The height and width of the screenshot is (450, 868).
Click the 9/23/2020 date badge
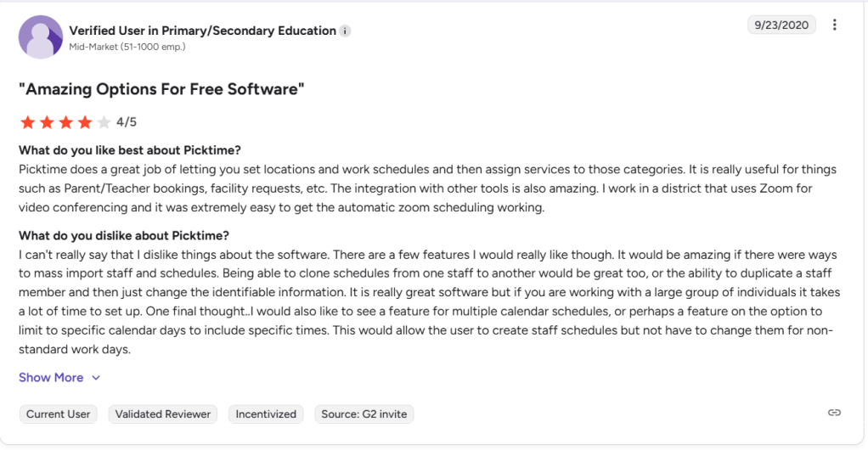781,25
